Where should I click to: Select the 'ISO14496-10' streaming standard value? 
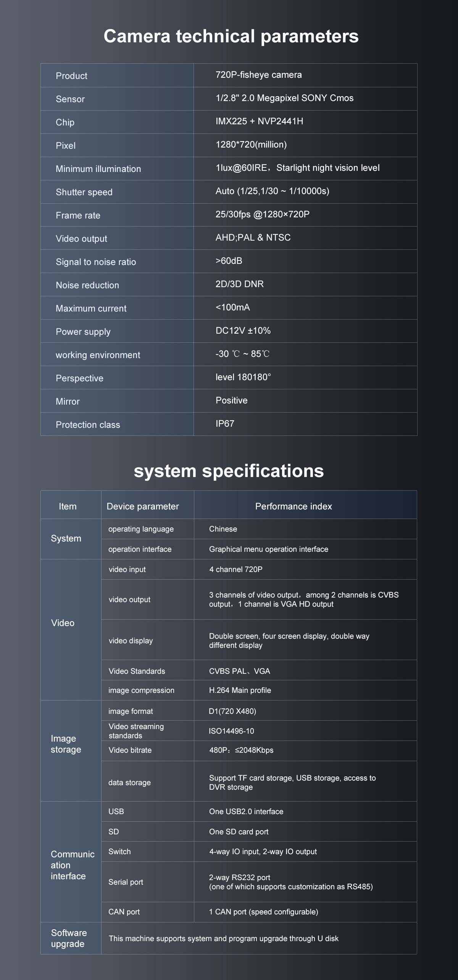pos(231,731)
